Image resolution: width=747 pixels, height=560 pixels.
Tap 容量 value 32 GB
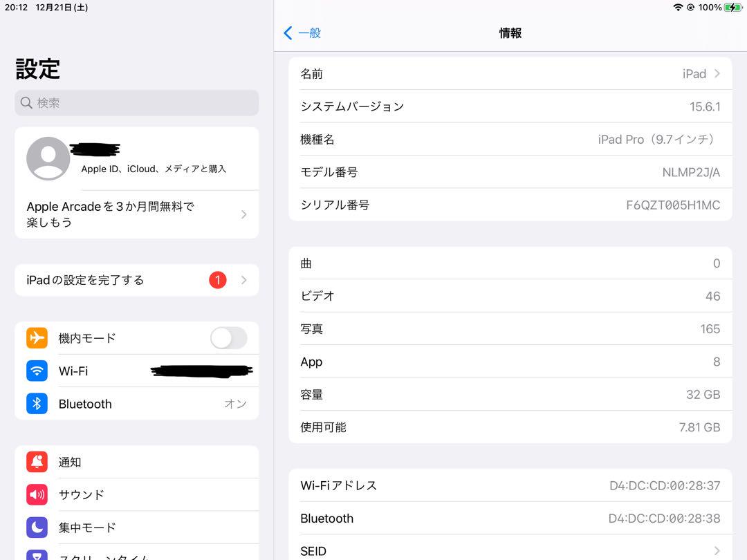(x=703, y=395)
